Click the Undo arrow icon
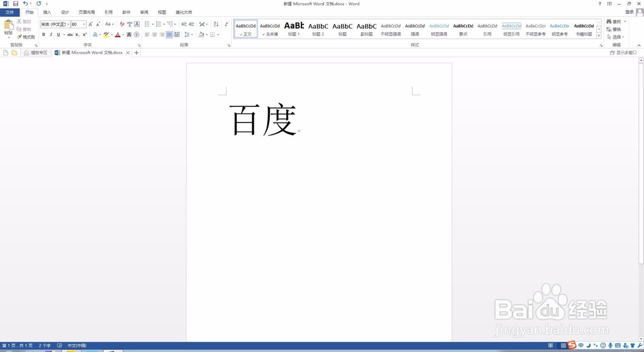 pos(26,3)
